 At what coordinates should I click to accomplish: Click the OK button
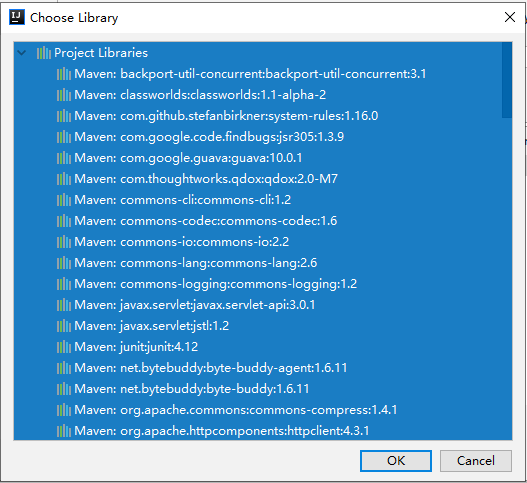point(396,460)
